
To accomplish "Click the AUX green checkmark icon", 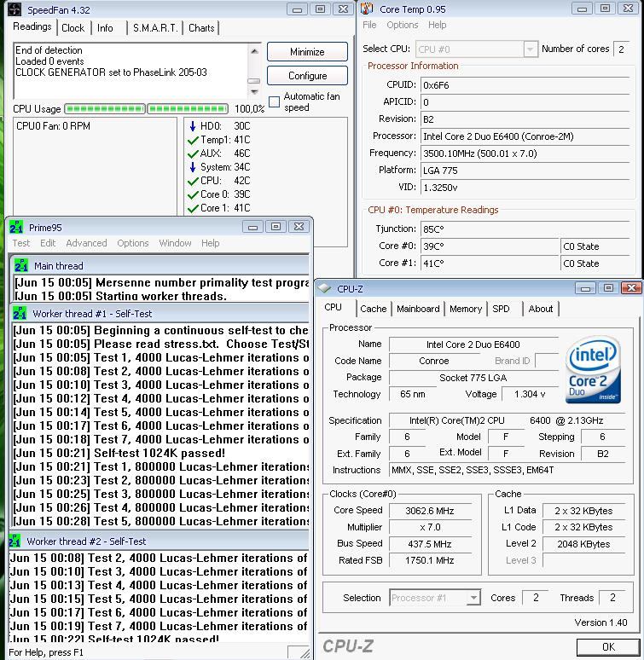I will [193, 153].
